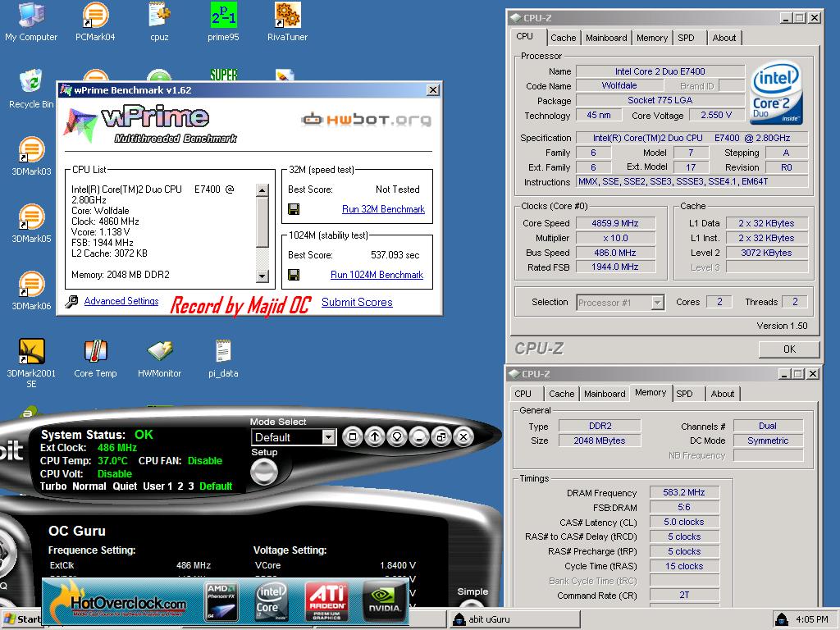Click the save icon in 1024M stability test
Screen dimensions: 840x630
pyautogui.click(x=294, y=275)
